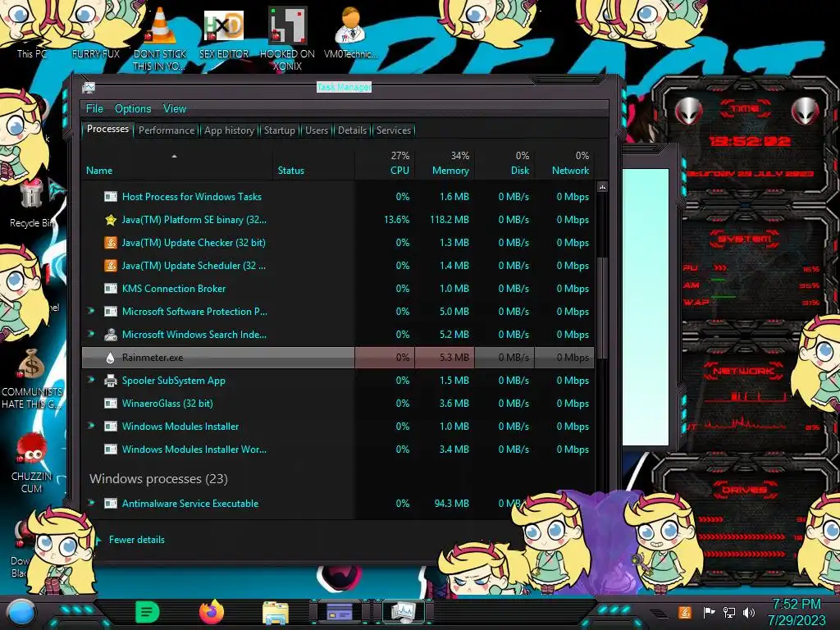Sort by the Disk column header
The image size is (840, 630).
(504, 163)
